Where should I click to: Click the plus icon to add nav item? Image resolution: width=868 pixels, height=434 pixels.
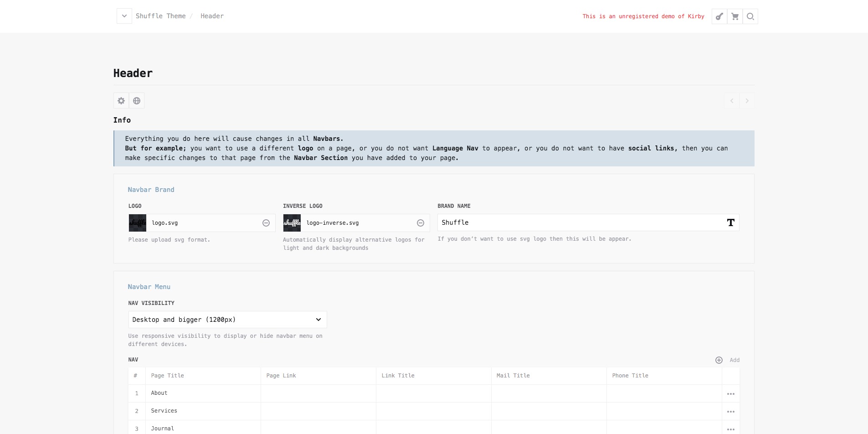pos(719,360)
